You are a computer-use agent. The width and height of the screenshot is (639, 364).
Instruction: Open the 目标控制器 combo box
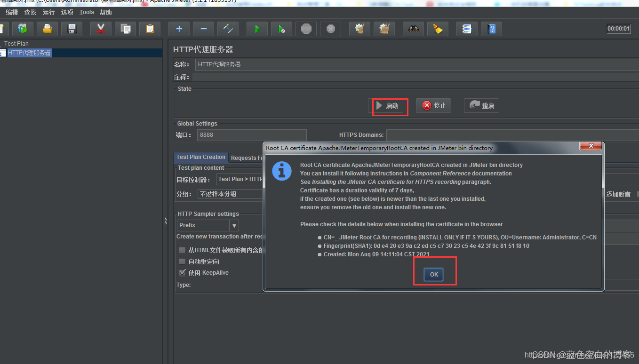240,179
